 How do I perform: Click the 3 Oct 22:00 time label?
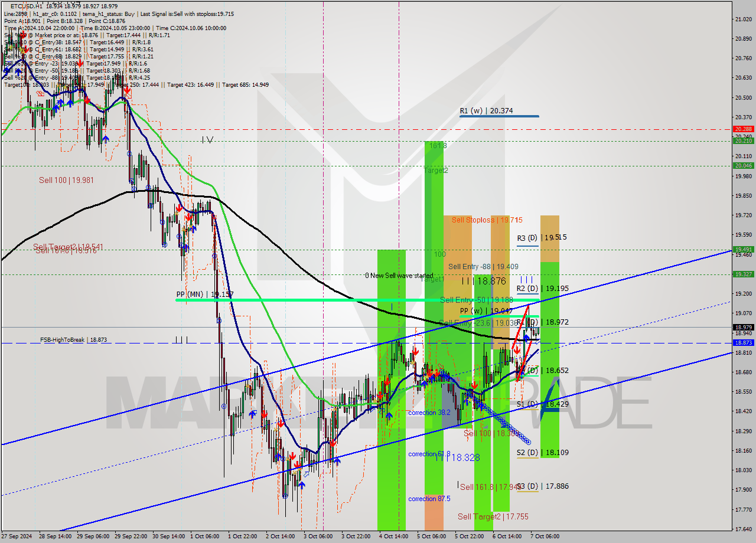click(356, 537)
